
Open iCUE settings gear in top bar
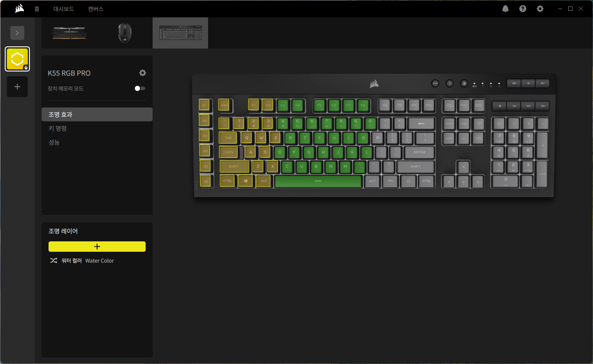click(x=540, y=9)
